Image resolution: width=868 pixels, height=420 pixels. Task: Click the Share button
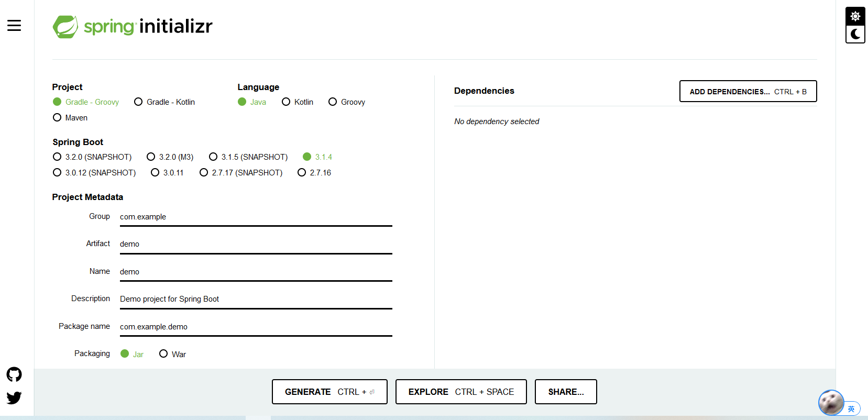point(566,392)
